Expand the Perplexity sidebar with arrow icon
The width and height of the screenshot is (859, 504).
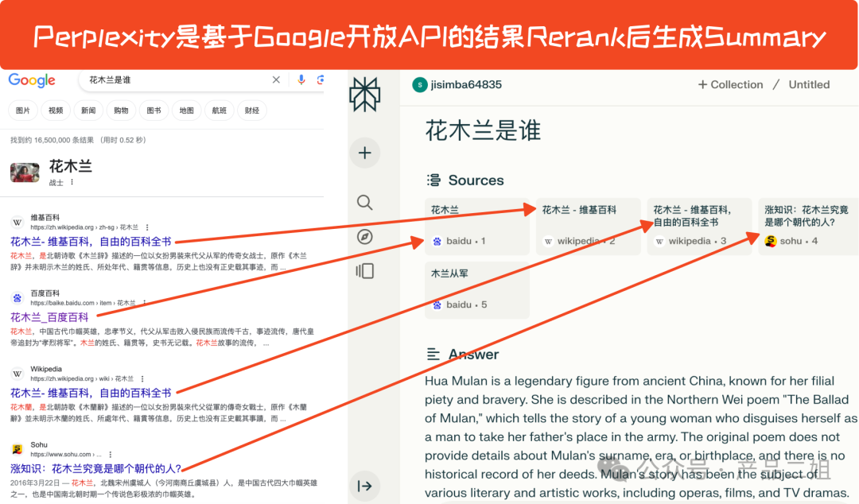tap(365, 486)
